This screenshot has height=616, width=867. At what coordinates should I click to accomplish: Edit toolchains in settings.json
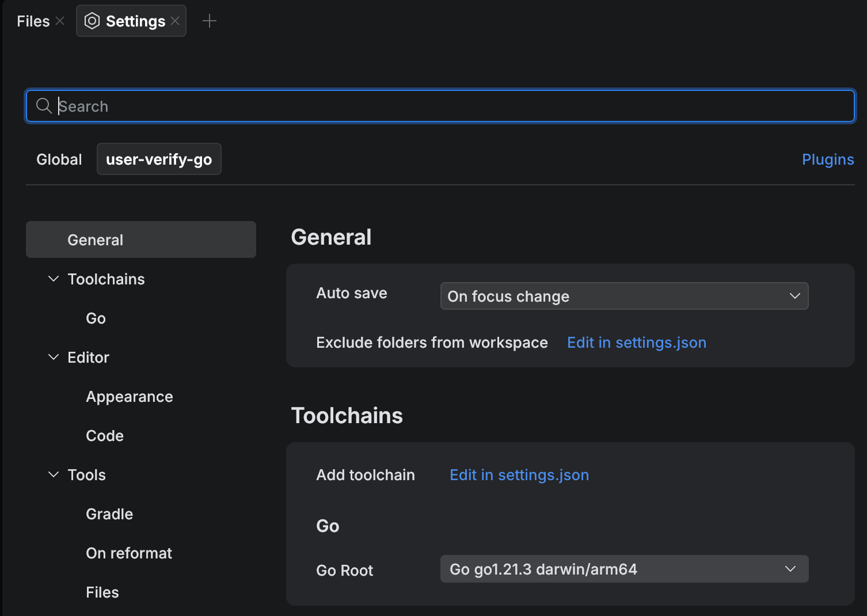pos(519,474)
